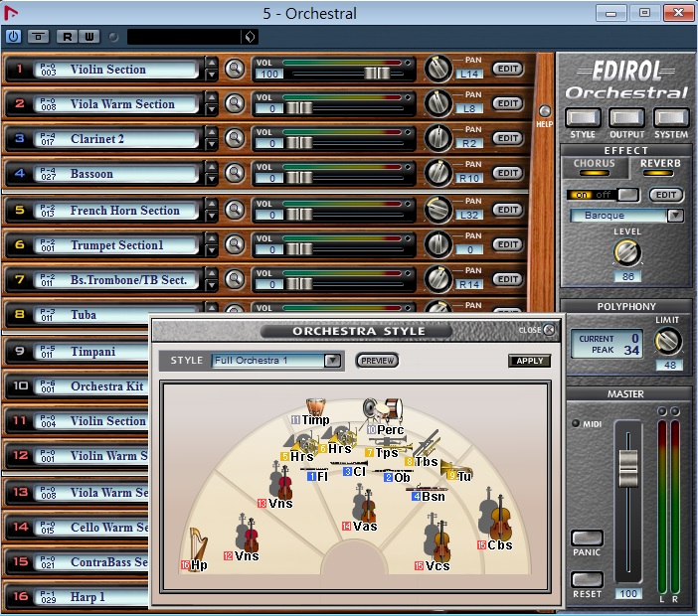The width and height of the screenshot is (698, 616).
Task: Open preview magnifier for French Horn Section
Action: 234,210
